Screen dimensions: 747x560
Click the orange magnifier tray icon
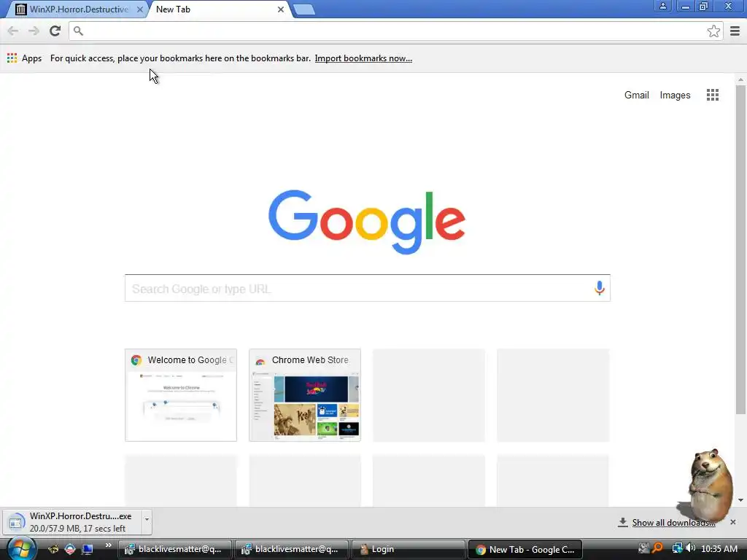coord(658,548)
